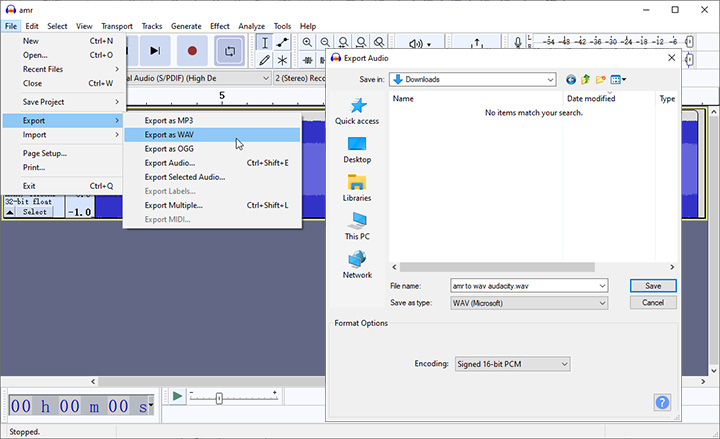Screen dimensions: 720x439
Task: Expand the Save in Downloads dropdown
Action: (550, 79)
